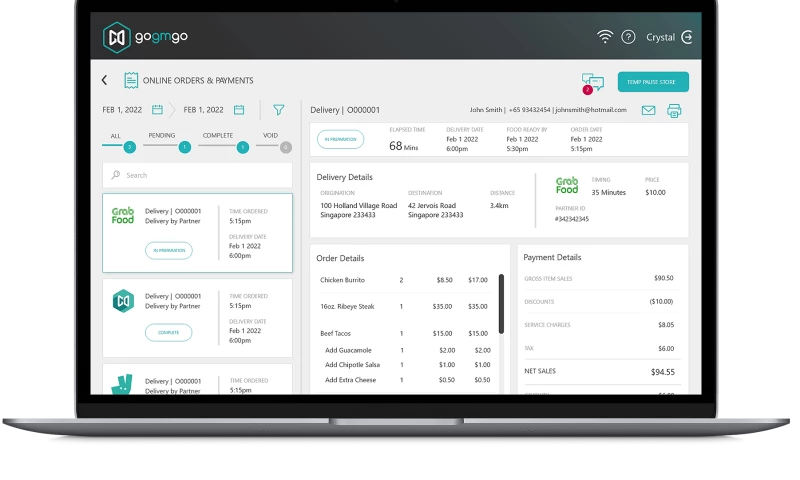Select the Void orders tab
The image size is (800, 480).
(270, 135)
